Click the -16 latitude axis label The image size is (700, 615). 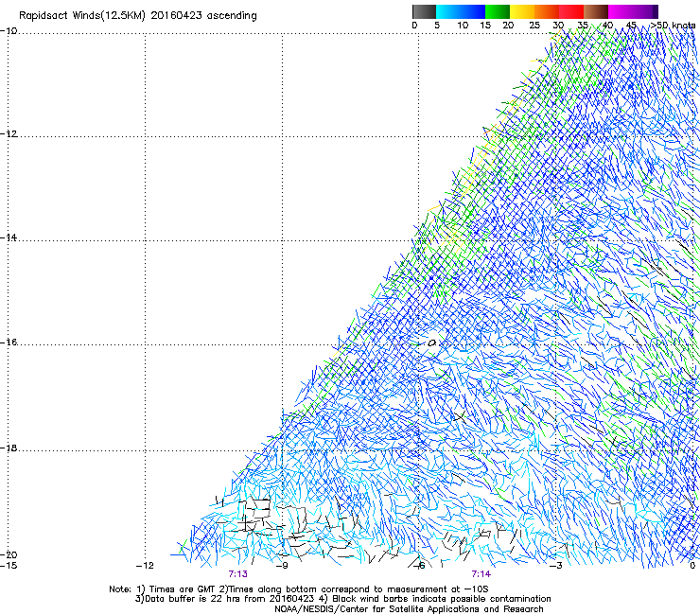coord(9,343)
